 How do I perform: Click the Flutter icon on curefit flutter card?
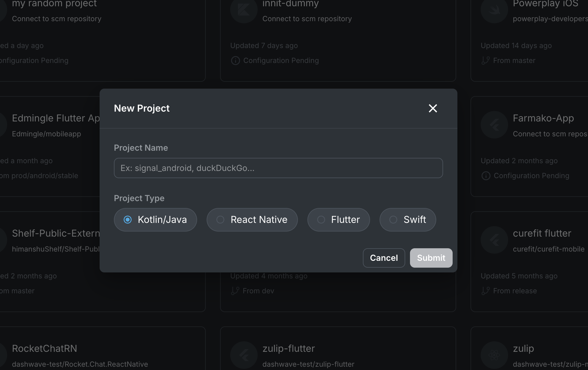pyautogui.click(x=494, y=240)
